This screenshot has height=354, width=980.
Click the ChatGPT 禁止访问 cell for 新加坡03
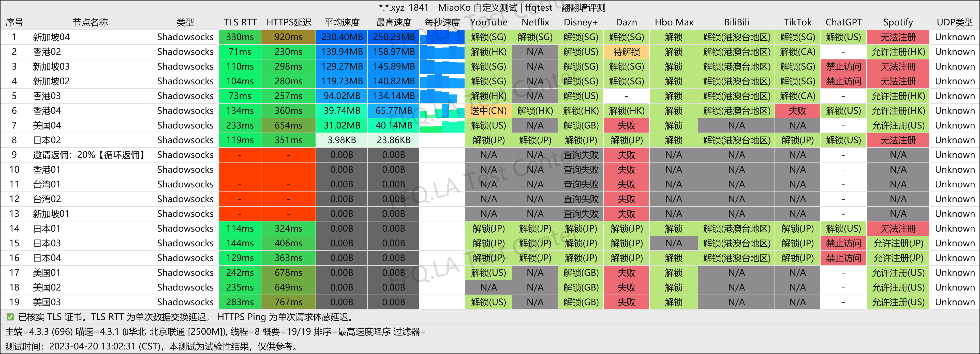(x=843, y=67)
